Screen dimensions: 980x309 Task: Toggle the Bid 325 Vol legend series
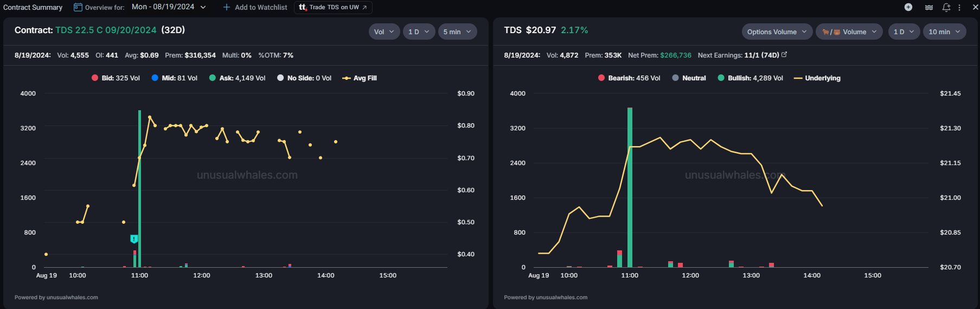click(x=116, y=78)
